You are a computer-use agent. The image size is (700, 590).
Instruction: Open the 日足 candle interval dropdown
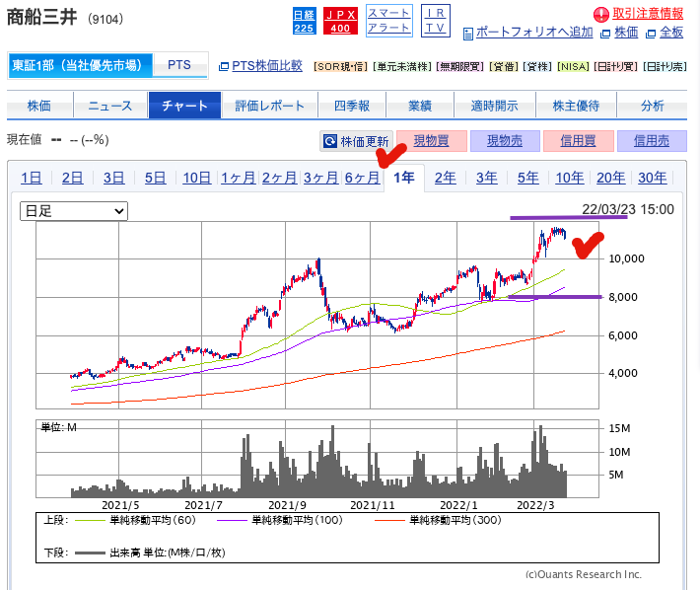click(x=74, y=211)
